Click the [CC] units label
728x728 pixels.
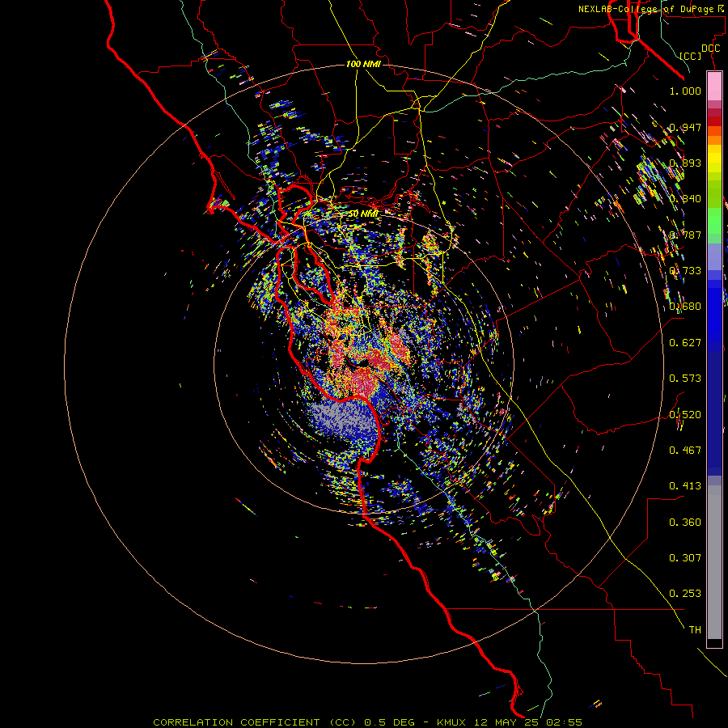coord(691,56)
